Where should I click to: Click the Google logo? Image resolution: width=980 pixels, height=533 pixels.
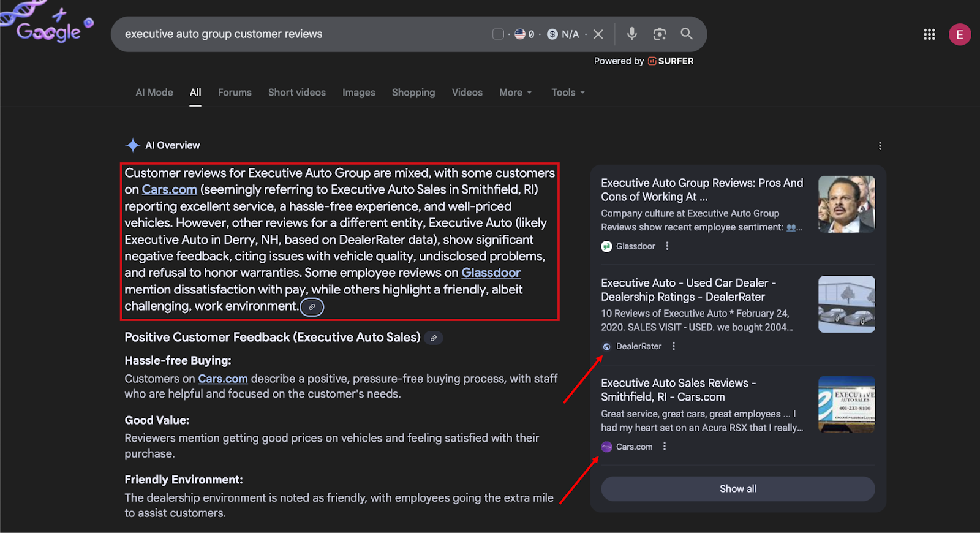click(49, 31)
